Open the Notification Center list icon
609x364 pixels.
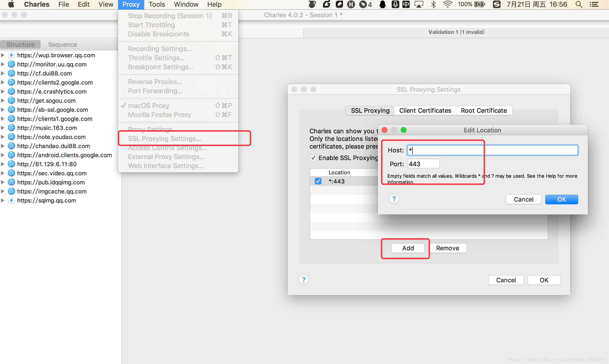tap(594, 4)
